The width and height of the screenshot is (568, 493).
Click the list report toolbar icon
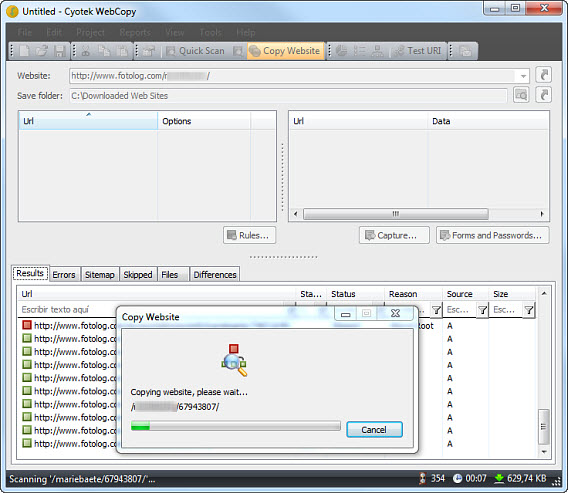coord(359,51)
